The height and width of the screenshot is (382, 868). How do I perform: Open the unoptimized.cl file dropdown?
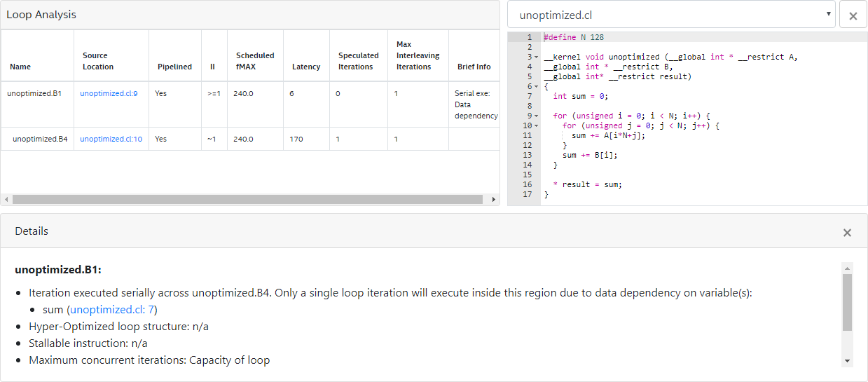tap(671, 15)
